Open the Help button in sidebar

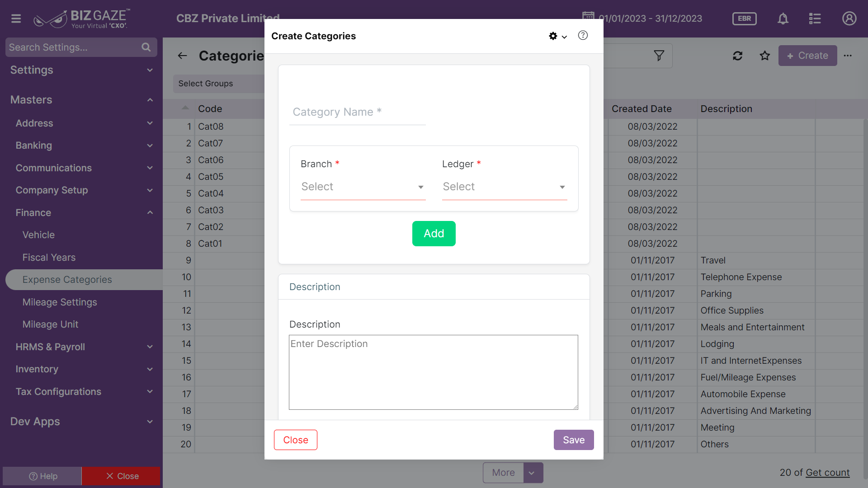pos(42,476)
